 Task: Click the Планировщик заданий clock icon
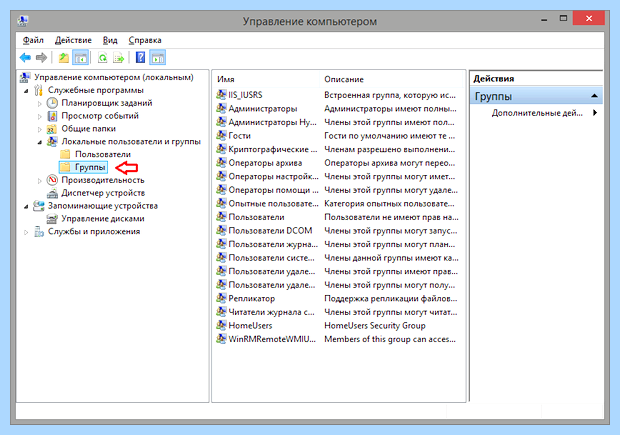click(52, 103)
